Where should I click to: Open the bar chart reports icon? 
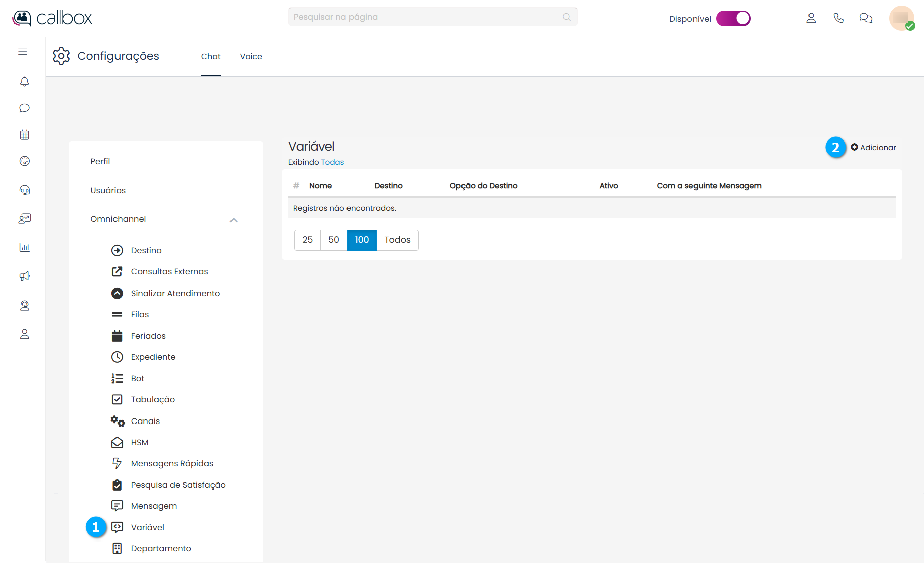click(24, 247)
